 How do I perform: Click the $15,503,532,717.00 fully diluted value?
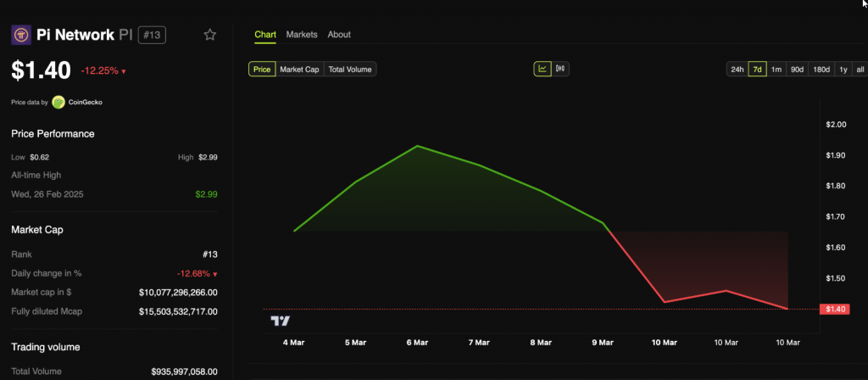[x=178, y=312]
